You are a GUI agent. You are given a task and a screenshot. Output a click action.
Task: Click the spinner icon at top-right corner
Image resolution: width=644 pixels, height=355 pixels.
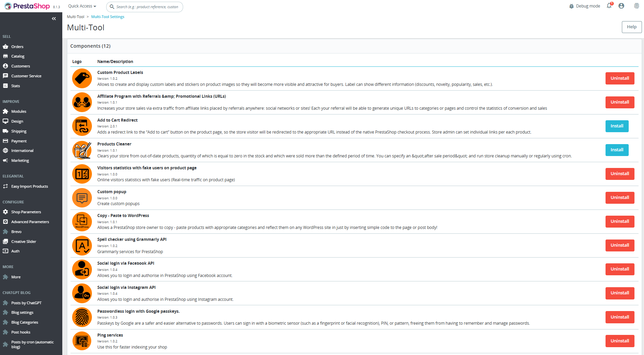[x=637, y=6]
